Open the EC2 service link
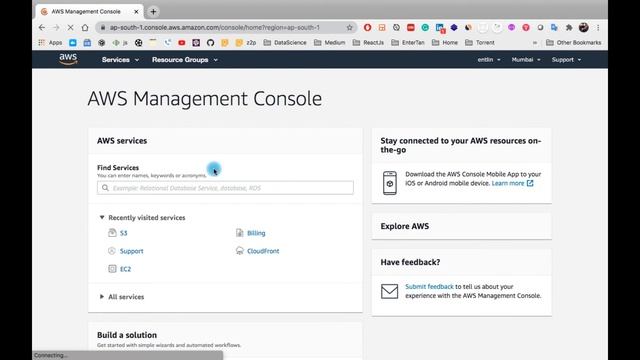 [125, 269]
